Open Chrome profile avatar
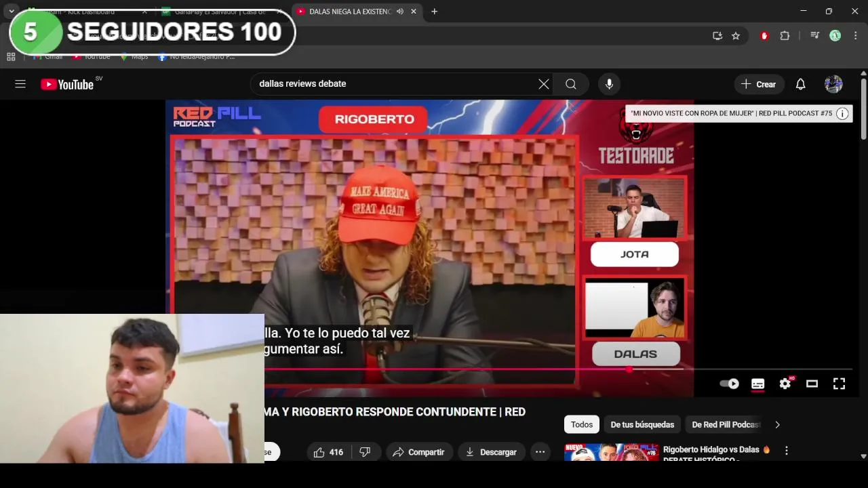Screen dimensions: 868x488 [835, 36]
